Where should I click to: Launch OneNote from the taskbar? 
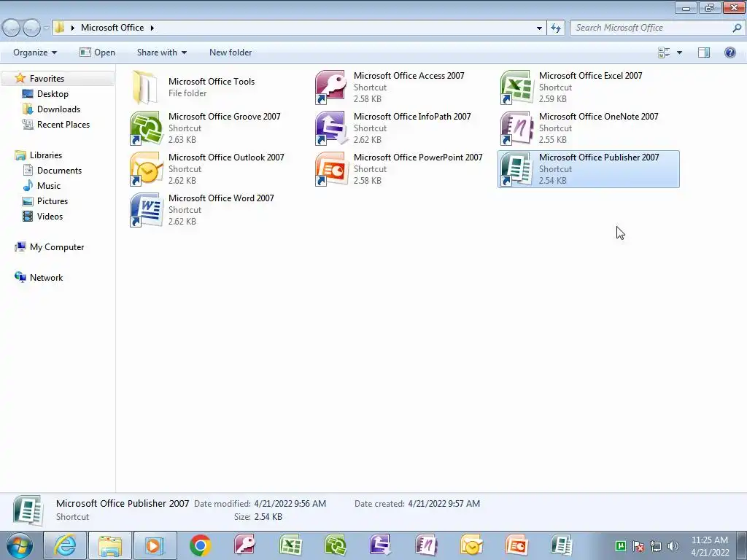425,545
